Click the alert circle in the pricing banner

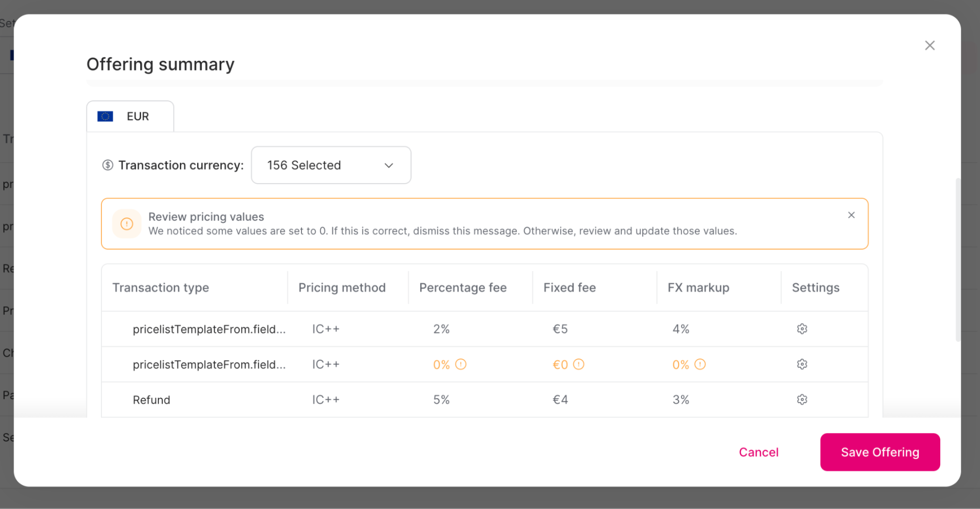click(126, 224)
